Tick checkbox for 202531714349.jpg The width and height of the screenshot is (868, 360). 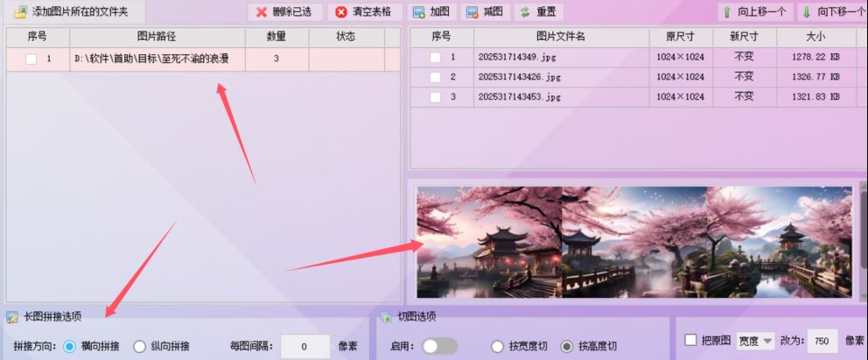coord(435,57)
